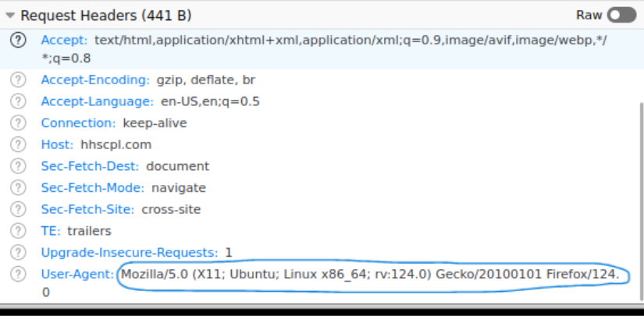This screenshot has width=644, height=316.
Task: Toggle the Raw headers switch
Action: [621, 15]
